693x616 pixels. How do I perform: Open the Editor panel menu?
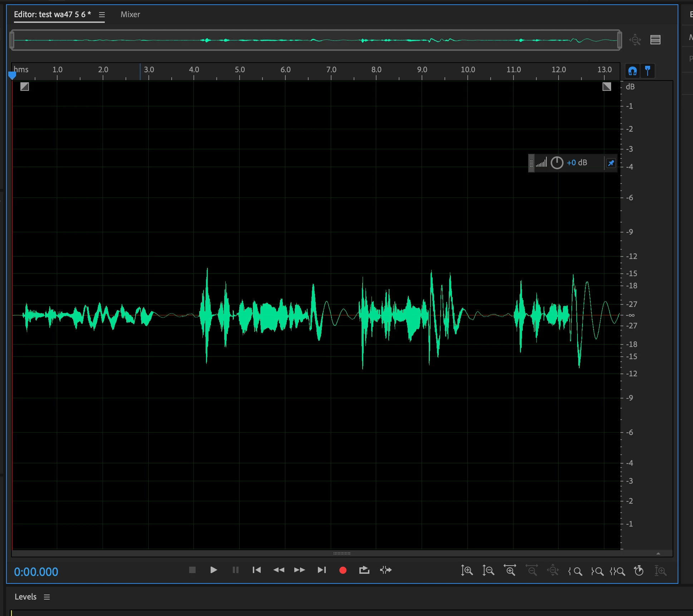coord(102,15)
